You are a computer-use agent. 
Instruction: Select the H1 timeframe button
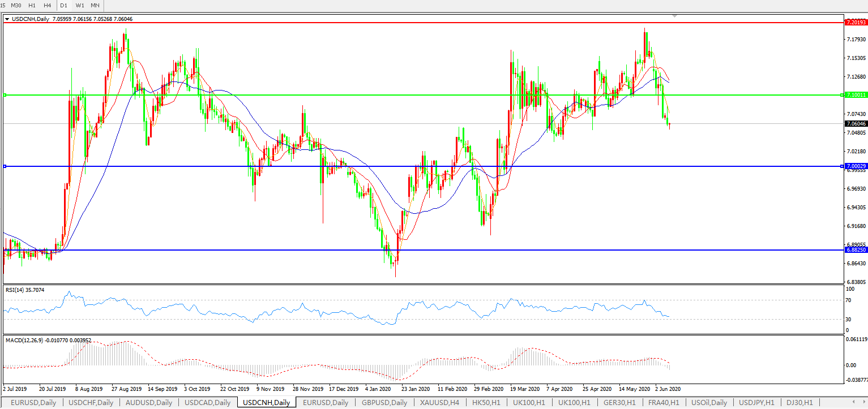pos(32,5)
